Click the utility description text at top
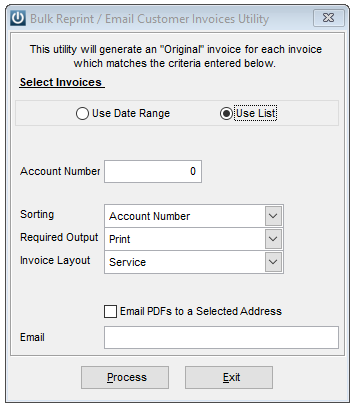The image size is (362, 409). (176, 56)
